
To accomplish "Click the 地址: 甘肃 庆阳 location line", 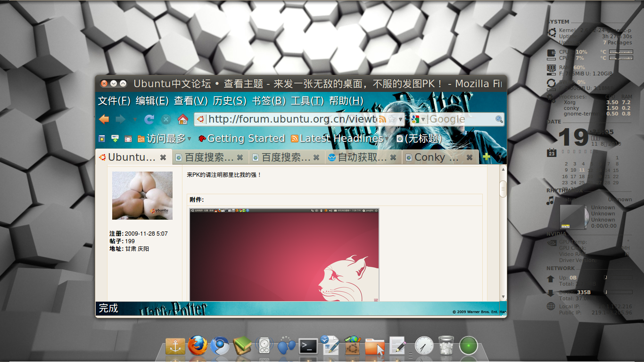I will (x=129, y=249).
